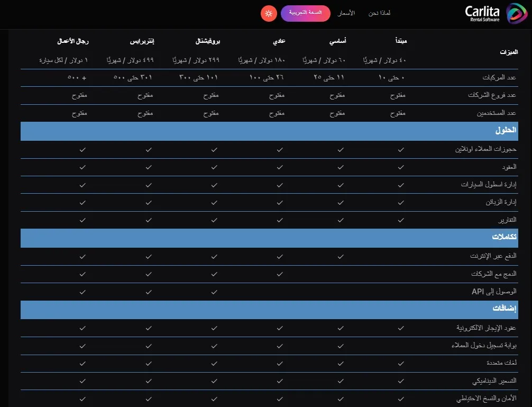Click checkmark for حجوزات العملاء اونلاين under مبتدأ
532x407 pixels.
401,150
